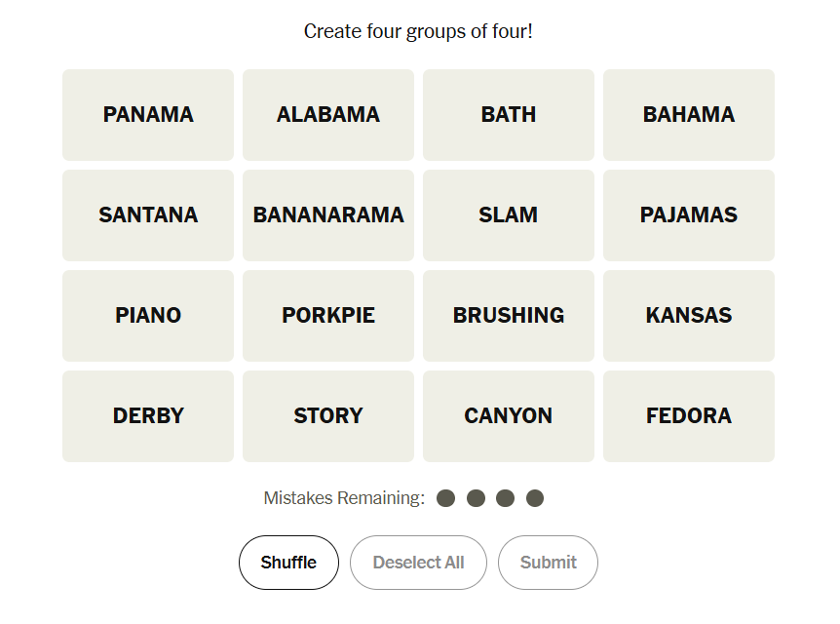
Task: Toggle the DERBY word tile
Action: 148,416
